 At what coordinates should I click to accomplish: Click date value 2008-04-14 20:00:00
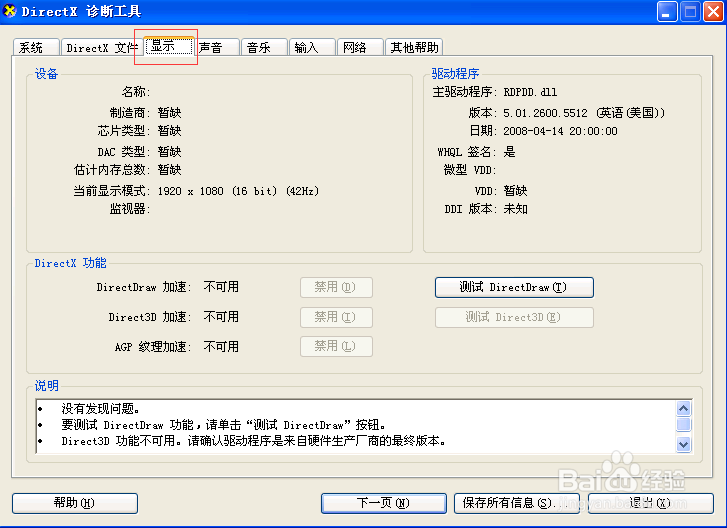tap(560, 131)
